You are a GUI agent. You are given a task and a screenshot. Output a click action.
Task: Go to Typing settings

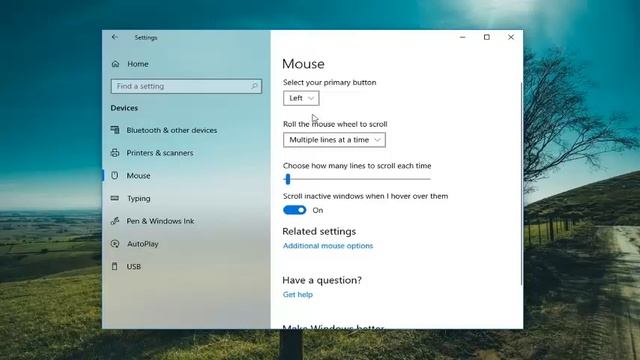139,199
